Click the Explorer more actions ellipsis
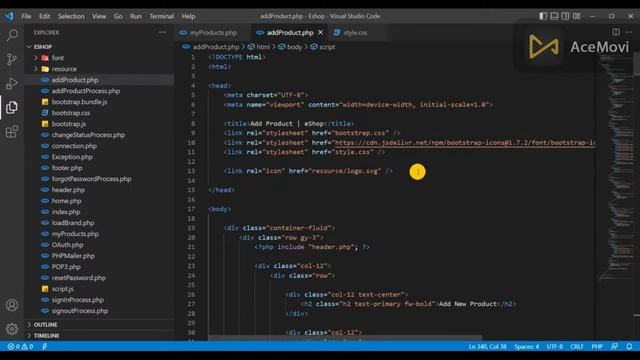Viewport: 640px width, 360px height. 162,32
